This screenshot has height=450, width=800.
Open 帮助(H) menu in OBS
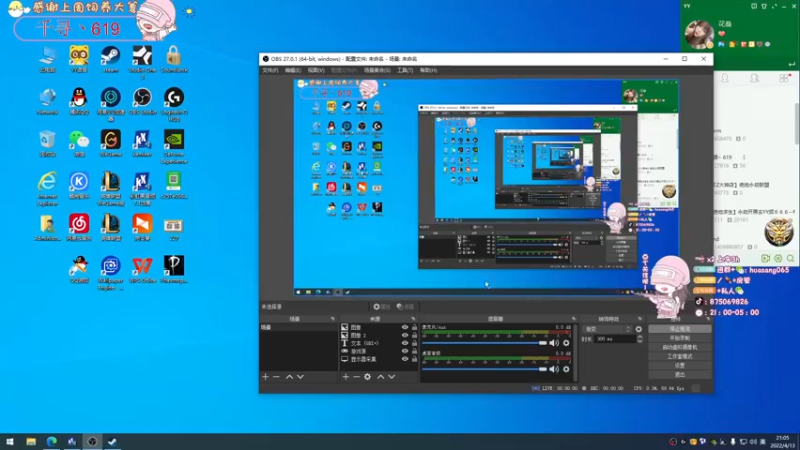(428, 70)
